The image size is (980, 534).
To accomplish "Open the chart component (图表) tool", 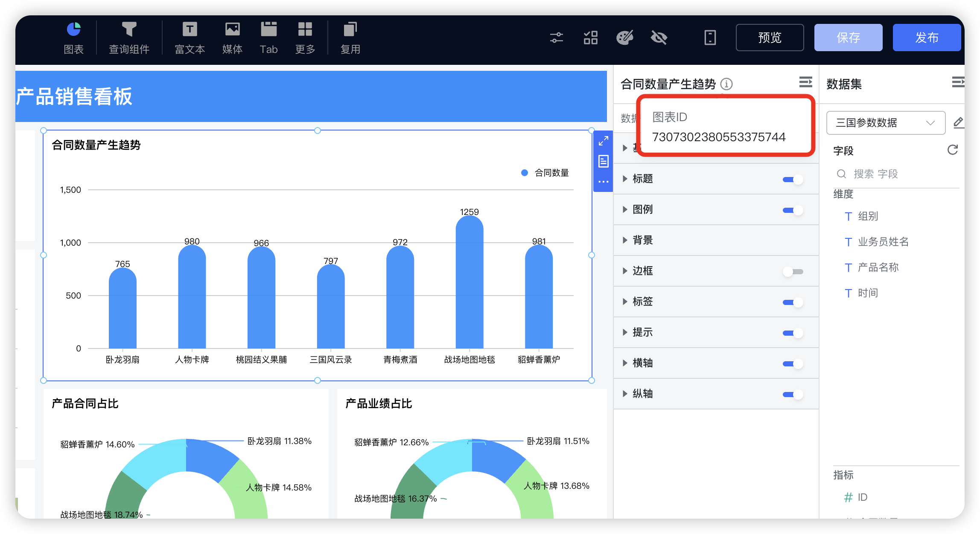I will [73, 37].
